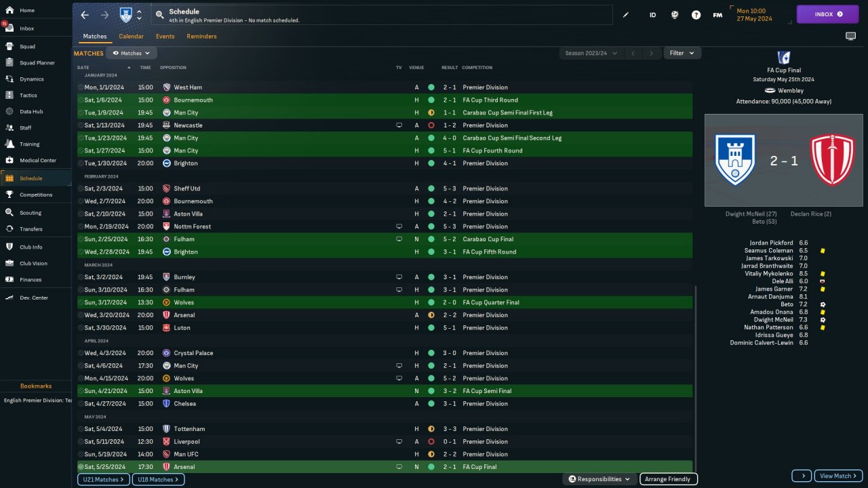Open the Reminders tab

coord(201,37)
